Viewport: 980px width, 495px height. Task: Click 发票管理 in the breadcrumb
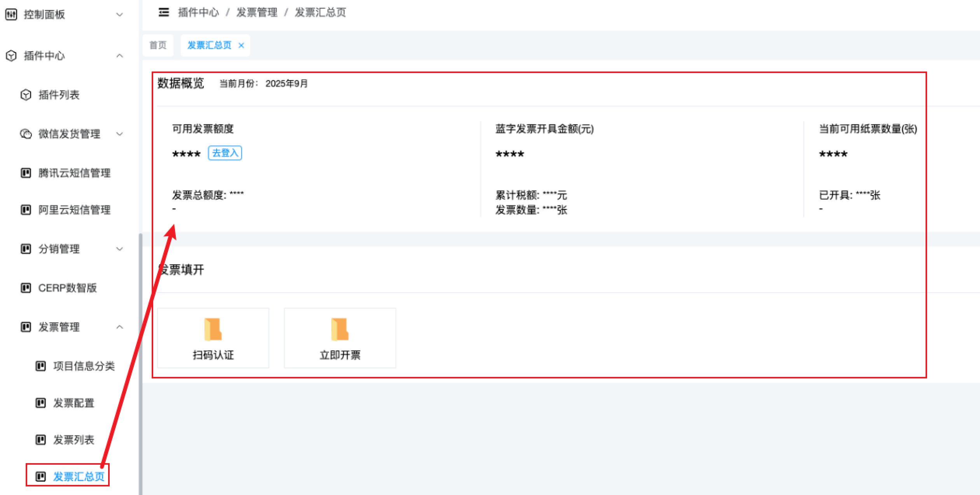(257, 12)
